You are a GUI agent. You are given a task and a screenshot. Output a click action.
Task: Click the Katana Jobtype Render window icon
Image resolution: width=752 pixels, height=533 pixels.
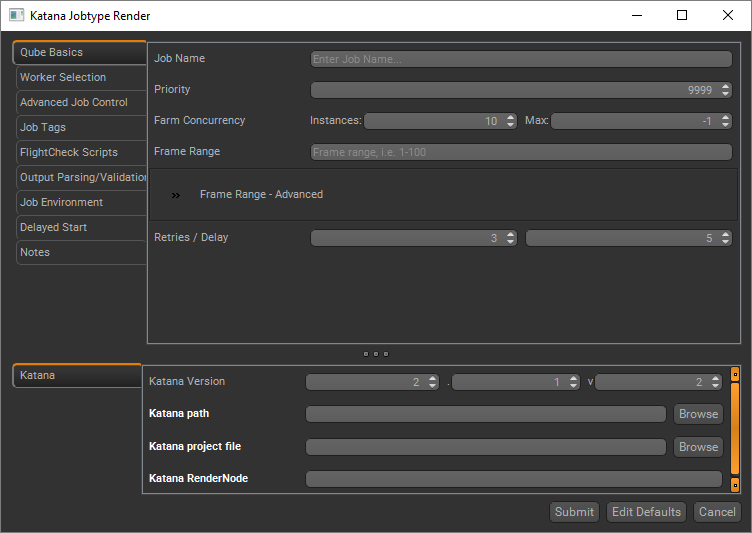coord(16,15)
